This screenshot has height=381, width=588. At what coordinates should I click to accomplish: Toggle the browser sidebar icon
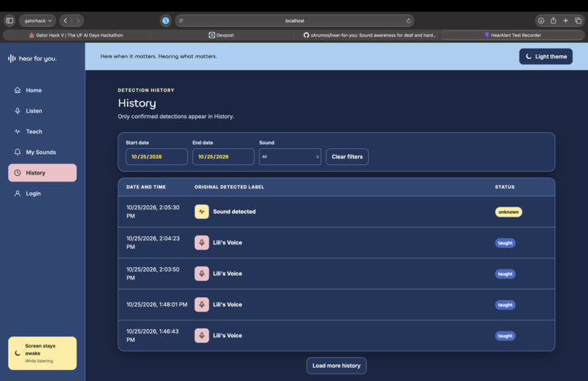(9, 20)
